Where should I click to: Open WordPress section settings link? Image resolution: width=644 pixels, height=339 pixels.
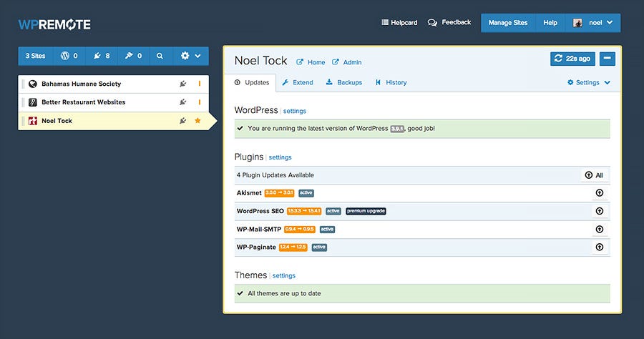coord(295,111)
